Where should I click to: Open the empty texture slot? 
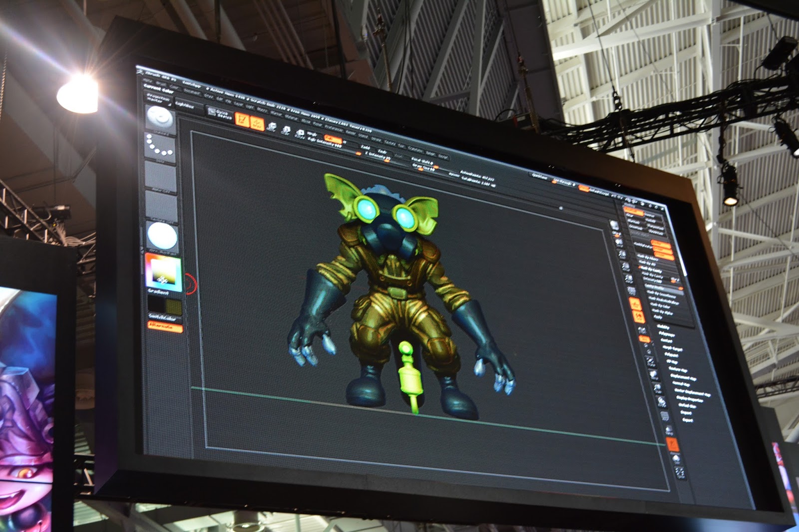pos(161,205)
